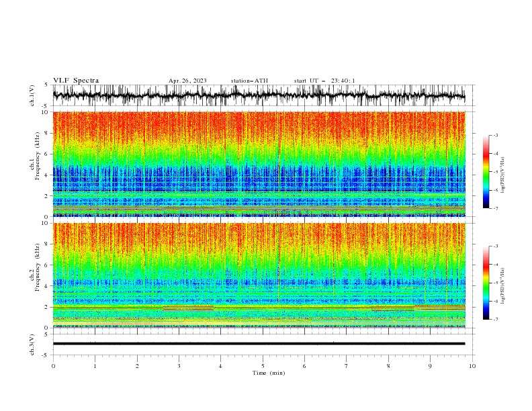Click the ch.3 flat waveform trace
Image resolution: width=532 pixels, height=411 pixels.
(x=259, y=344)
